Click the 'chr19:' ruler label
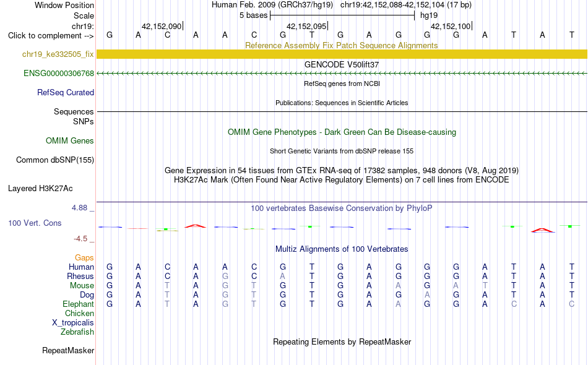The height and width of the screenshot is (365, 588). pyautogui.click(x=83, y=27)
